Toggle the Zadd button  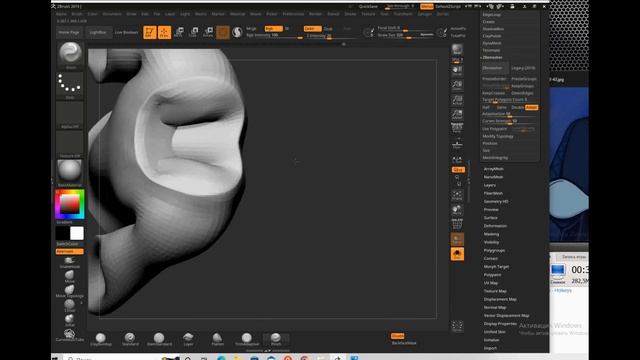click(312, 29)
